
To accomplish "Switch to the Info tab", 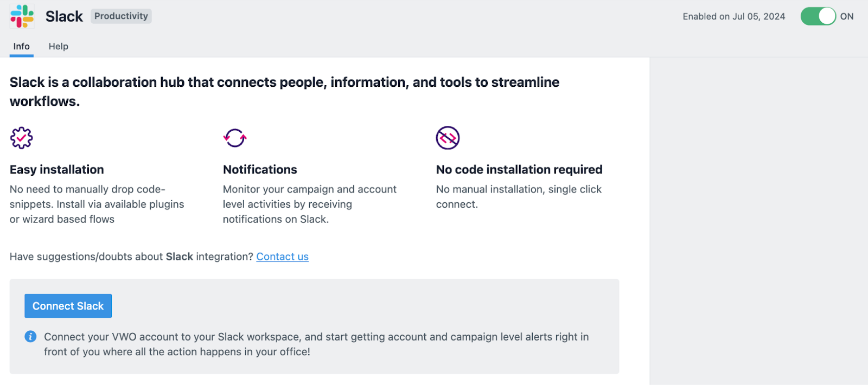I will [x=22, y=47].
